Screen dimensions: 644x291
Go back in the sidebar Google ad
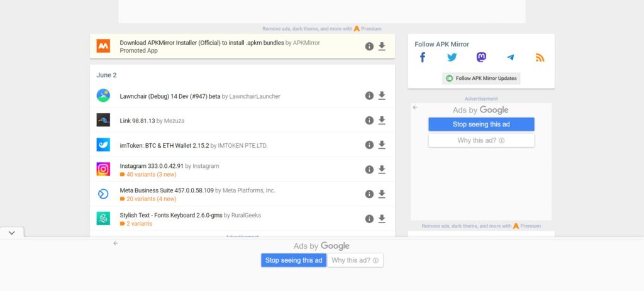[415, 107]
